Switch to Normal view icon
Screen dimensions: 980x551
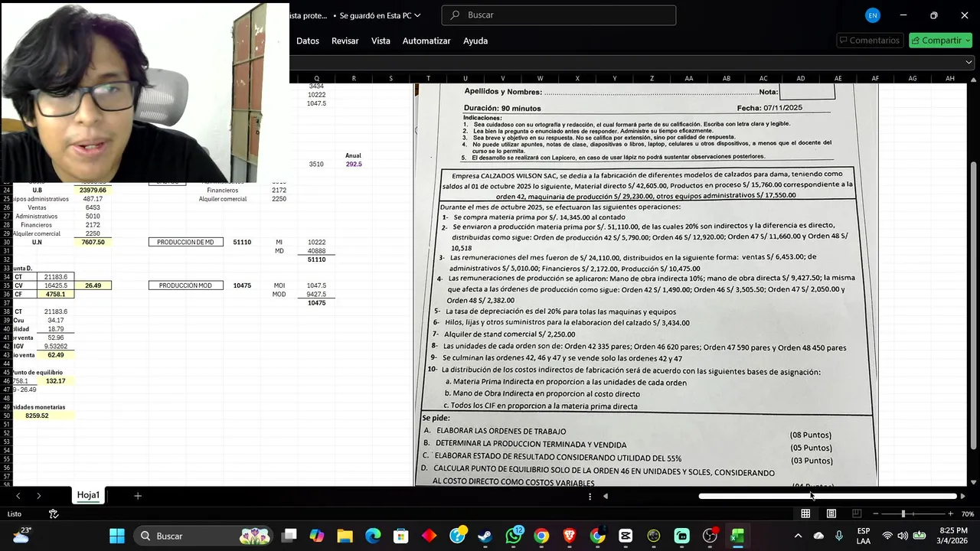[805, 514]
